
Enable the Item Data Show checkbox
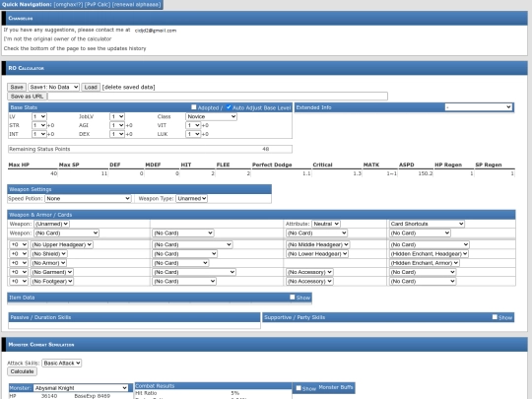tap(293, 297)
